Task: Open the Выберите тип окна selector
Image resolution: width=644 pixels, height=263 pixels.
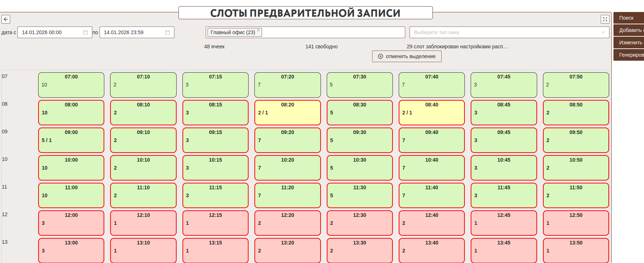Action: click(x=505, y=32)
